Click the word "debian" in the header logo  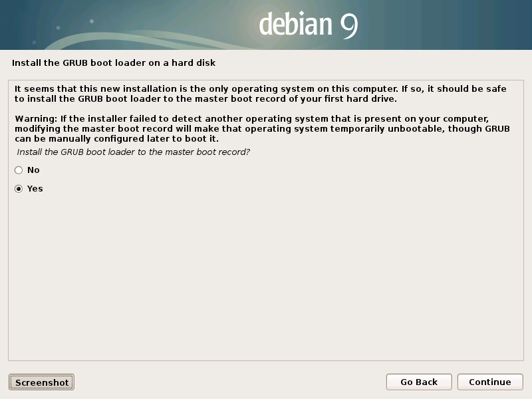tap(295, 24)
